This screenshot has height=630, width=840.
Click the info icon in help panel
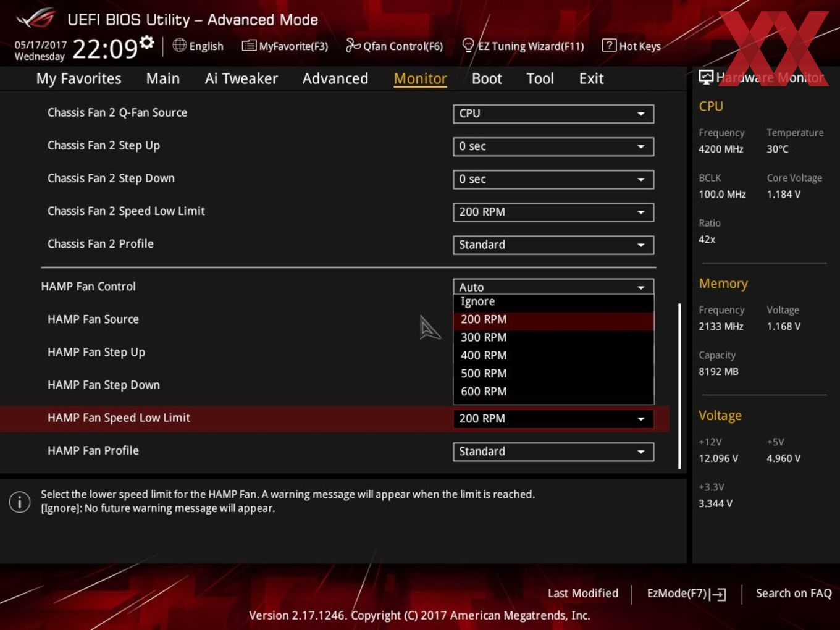pos(20,502)
